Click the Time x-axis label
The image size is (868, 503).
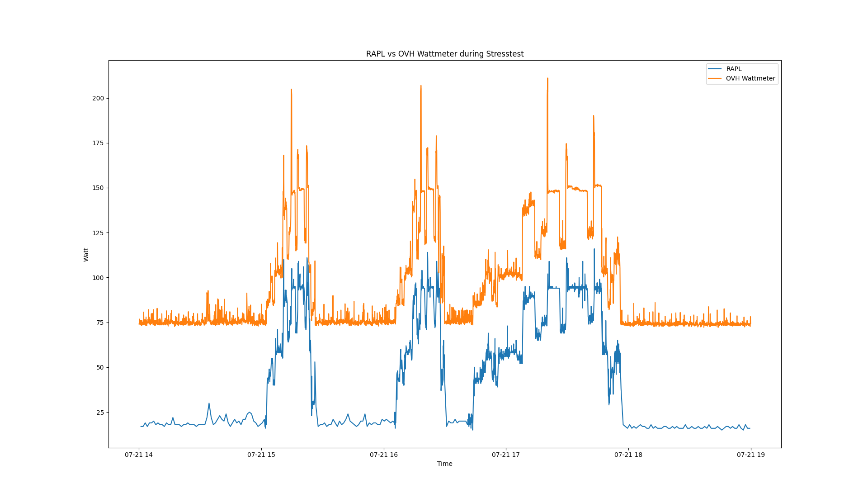click(x=444, y=464)
